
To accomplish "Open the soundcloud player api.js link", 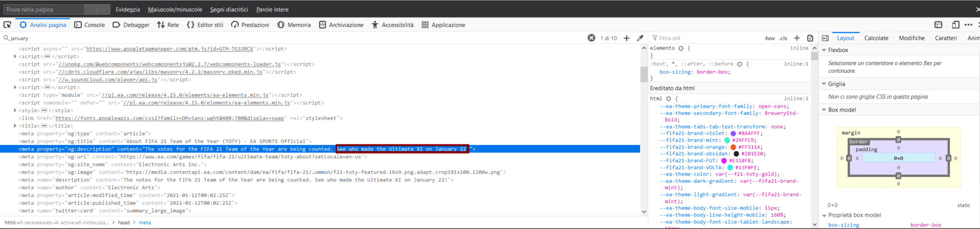I will pos(109,80).
